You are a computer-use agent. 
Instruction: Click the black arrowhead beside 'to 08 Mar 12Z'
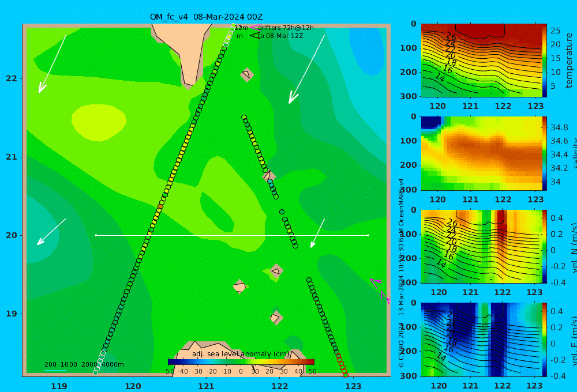254,36
